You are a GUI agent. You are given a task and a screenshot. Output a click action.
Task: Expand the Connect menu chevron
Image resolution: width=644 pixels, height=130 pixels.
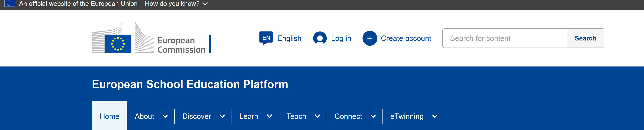(373, 116)
